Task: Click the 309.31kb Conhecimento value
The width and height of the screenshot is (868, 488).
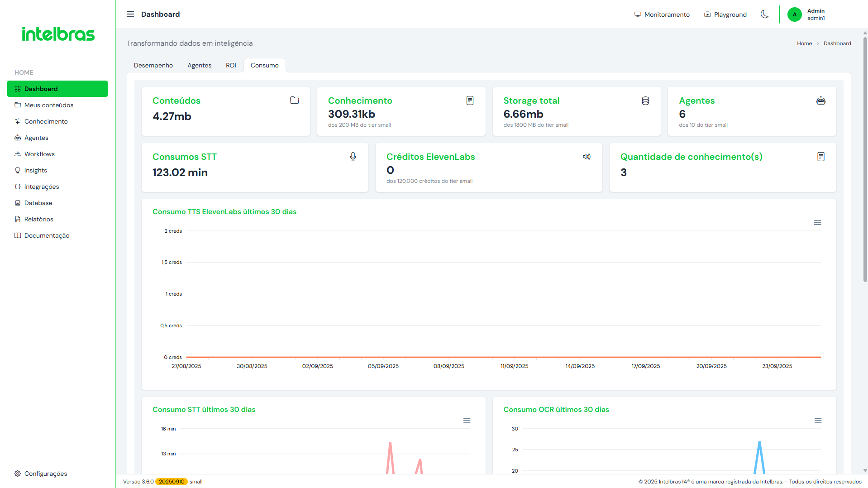Action: click(x=352, y=114)
